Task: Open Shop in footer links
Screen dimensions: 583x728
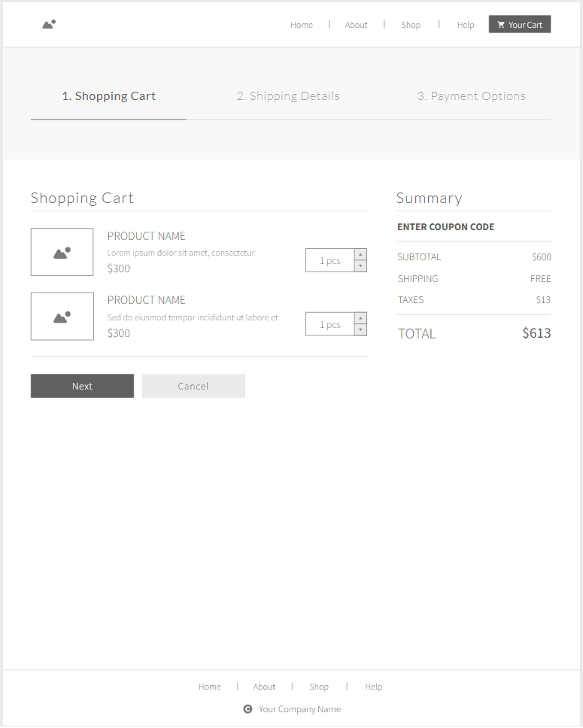Action: tap(319, 687)
